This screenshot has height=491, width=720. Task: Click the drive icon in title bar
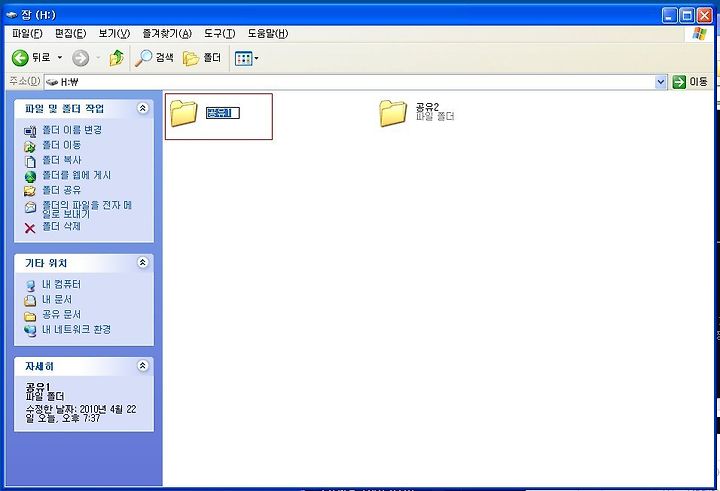pyautogui.click(x=12, y=15)
